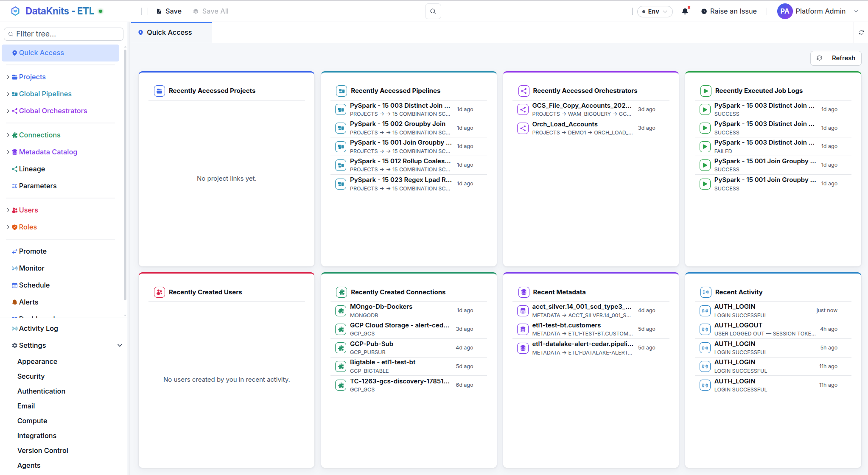This screenshot has height=475, width=868.
Task: Open Promote in the sidebar
Action: click(x=33, y=251)
